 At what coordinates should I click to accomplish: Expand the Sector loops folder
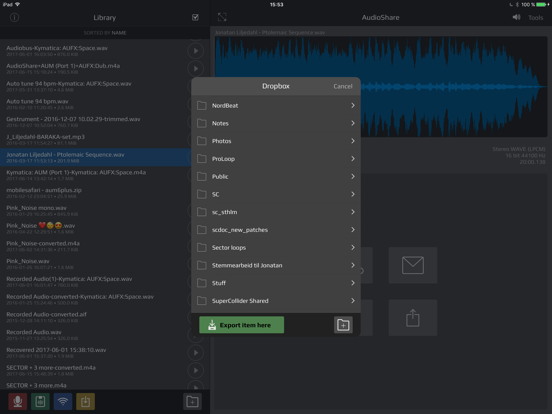276,247
